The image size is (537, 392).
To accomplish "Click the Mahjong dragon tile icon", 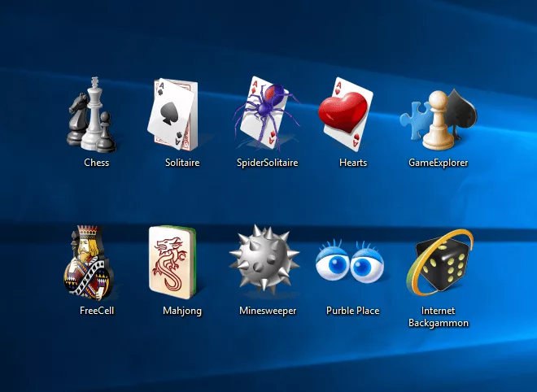I will pyautogui.click(x=173, y=262).
